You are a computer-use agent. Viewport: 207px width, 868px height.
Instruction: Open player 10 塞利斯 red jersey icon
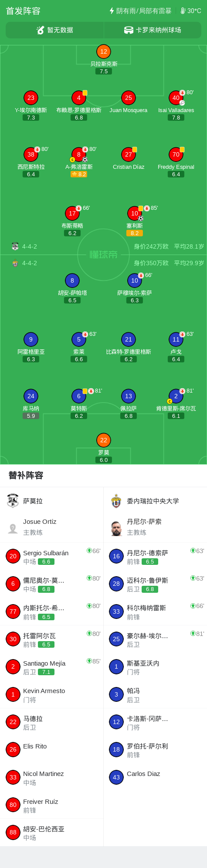(x=135, y=213)
